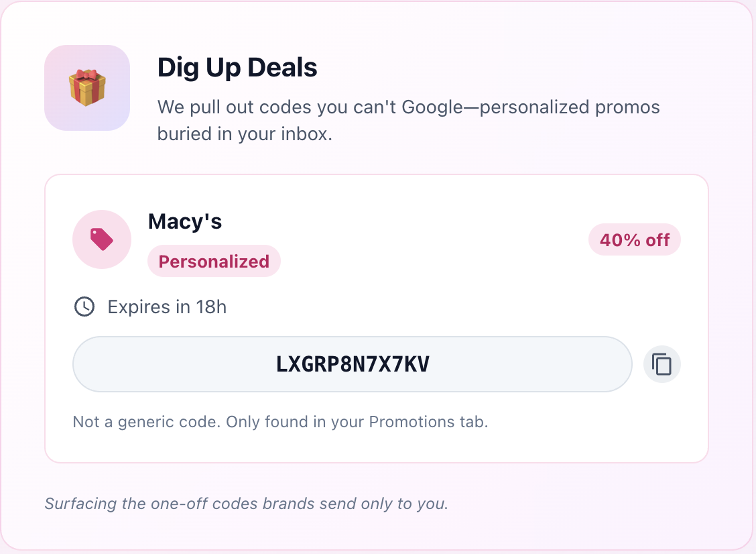Image resolution: width=756 pixels, height=554 pixels.
Task: Select the pink price tag icon
Action: point(102,239)
